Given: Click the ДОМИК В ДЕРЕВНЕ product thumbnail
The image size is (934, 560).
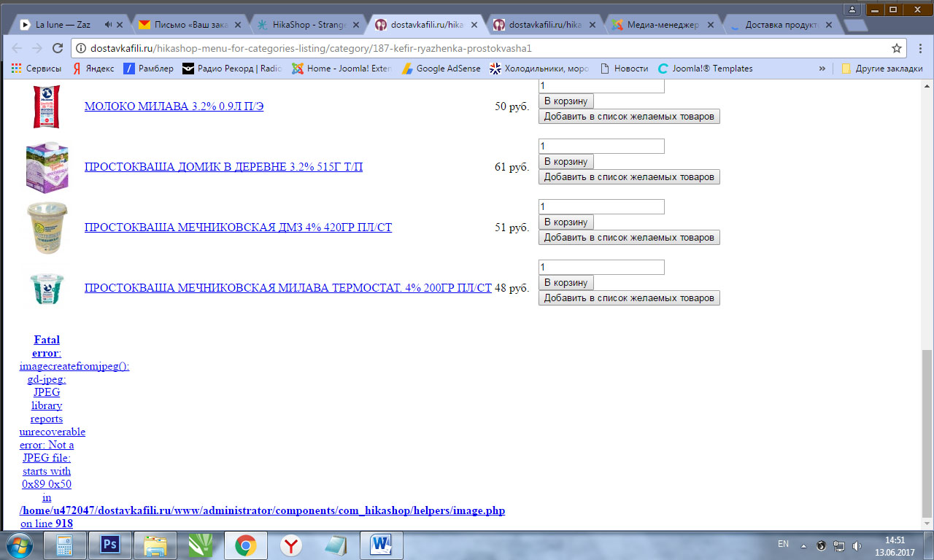Looking at the screenshot, I should (x=47, y=167).
